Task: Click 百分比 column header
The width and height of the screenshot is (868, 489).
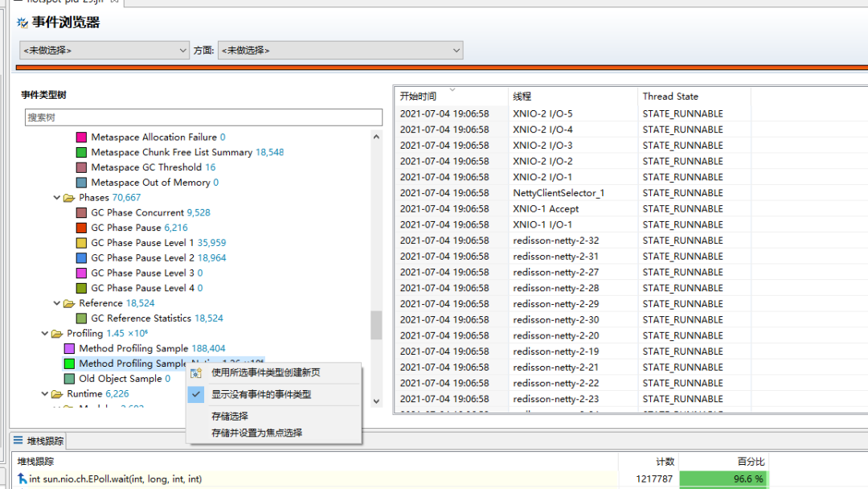Action: click(x=724, y=462)
